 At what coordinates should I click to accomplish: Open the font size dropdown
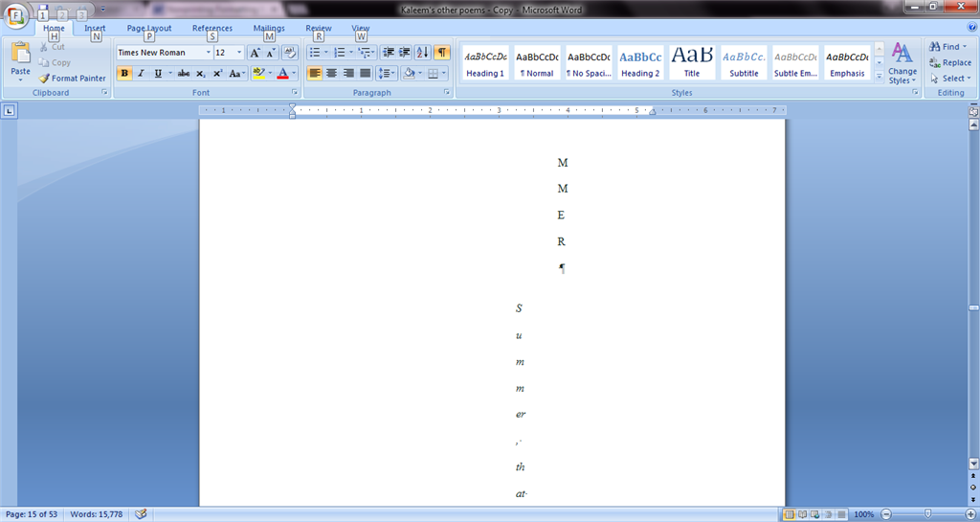(x=238, y=53)
